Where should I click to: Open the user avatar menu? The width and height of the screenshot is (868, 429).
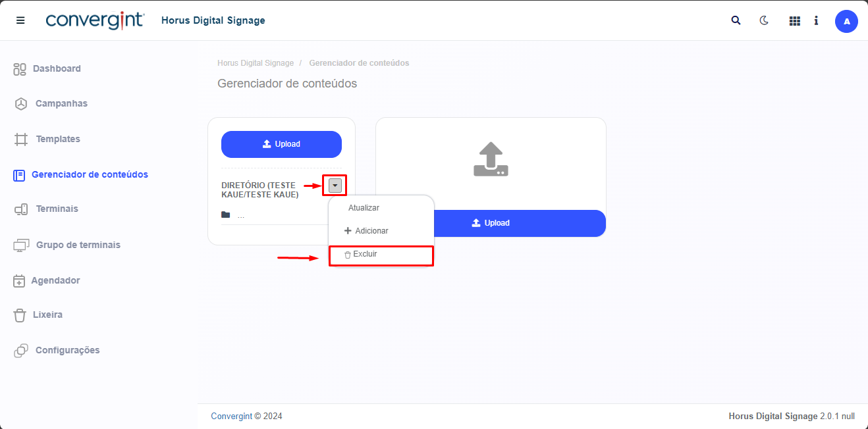tap(846, 21)
